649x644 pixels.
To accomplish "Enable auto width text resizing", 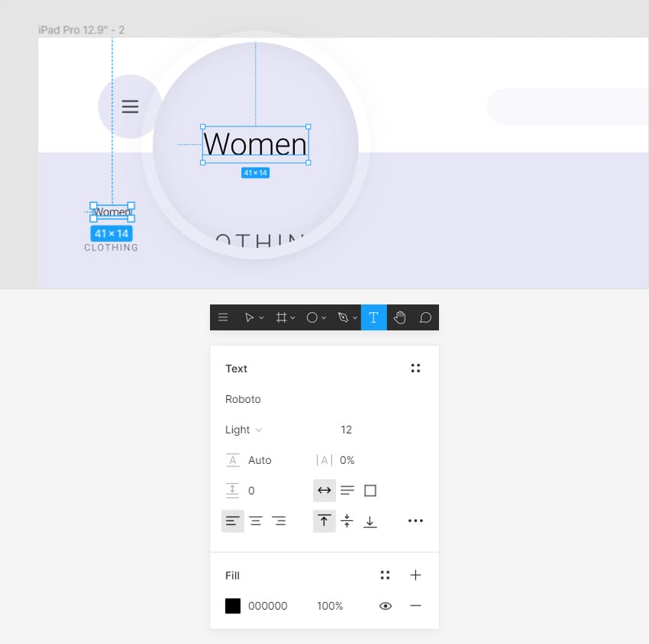I will click(324, 491).
